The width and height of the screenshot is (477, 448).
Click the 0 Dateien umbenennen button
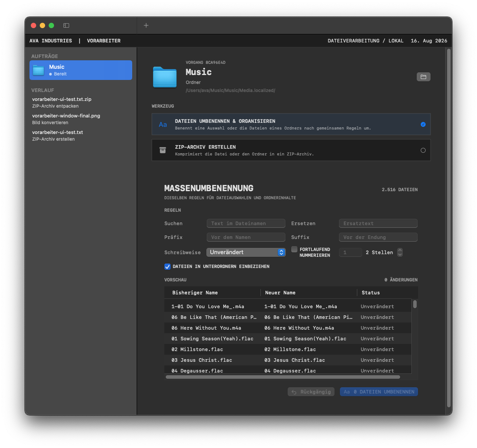pyautogui.click(x=379, y=392)
